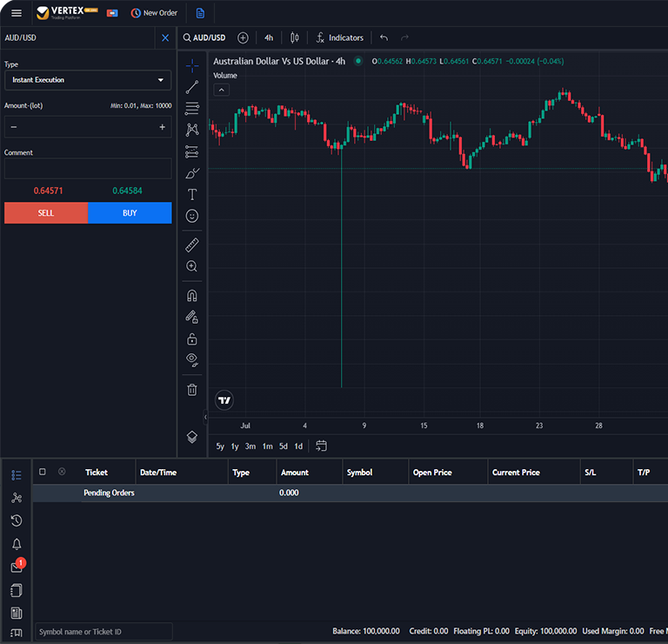This screenshot has height=644, width=668.
Task: Click the trash remove drawings icon
Action: (192, 390)
